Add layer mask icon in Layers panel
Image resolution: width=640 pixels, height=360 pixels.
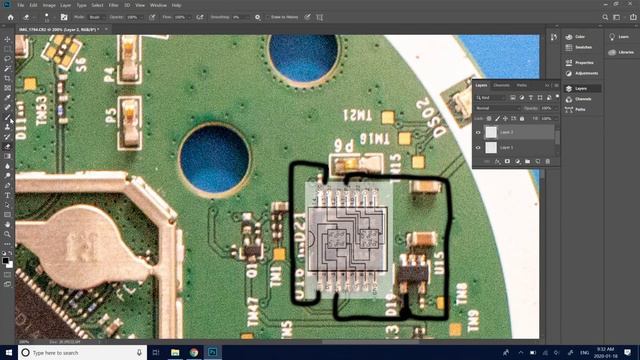point(507,162)
